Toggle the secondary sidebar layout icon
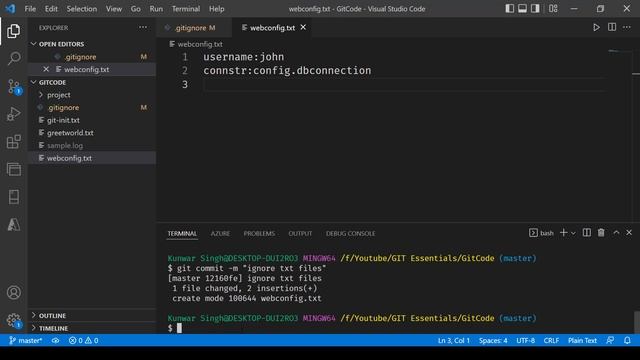 tap(535, 9)
